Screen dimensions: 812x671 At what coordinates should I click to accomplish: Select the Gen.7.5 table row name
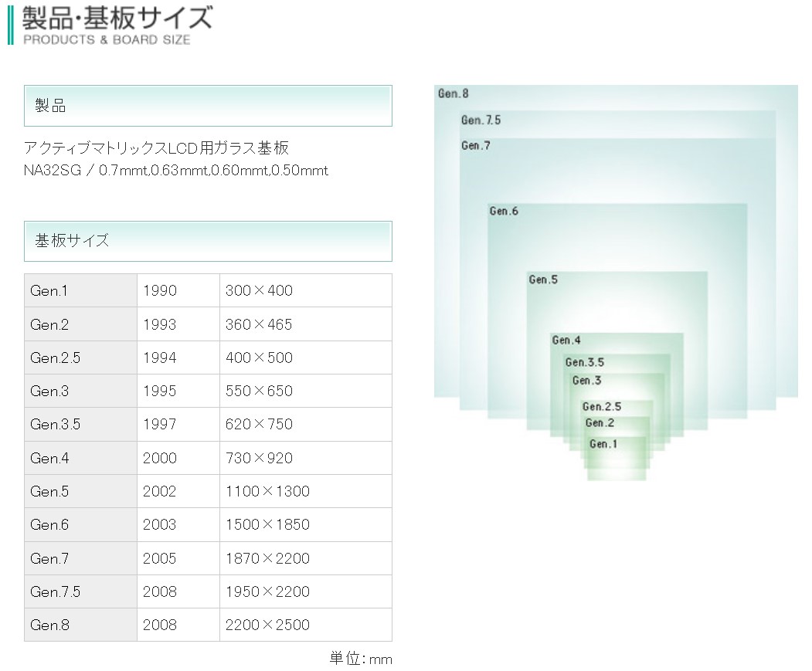pos(81,591)
